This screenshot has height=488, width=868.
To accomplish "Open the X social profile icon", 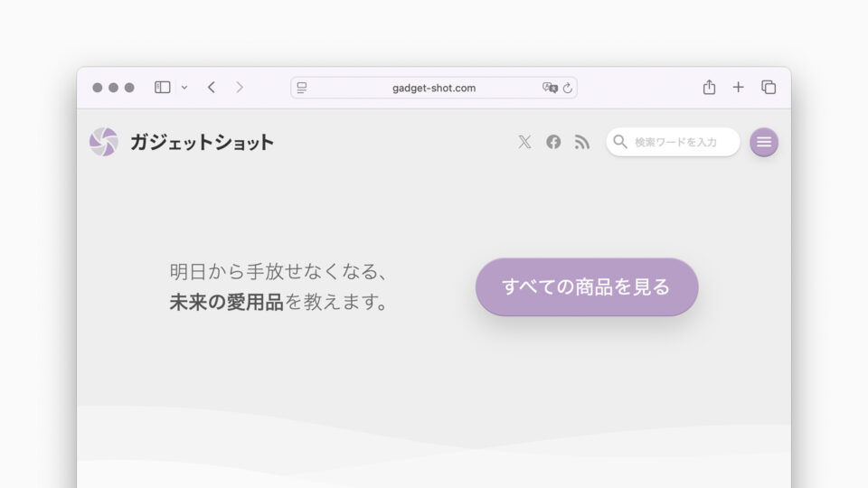I will tap(524, 142).
